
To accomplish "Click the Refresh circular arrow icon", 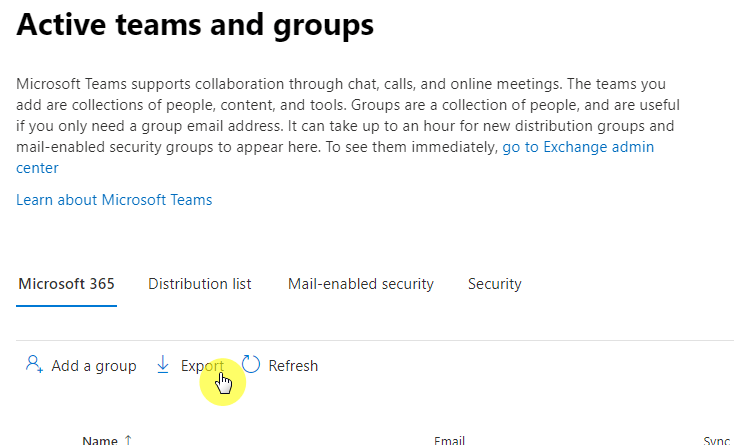I will click(x=251, y=364).
